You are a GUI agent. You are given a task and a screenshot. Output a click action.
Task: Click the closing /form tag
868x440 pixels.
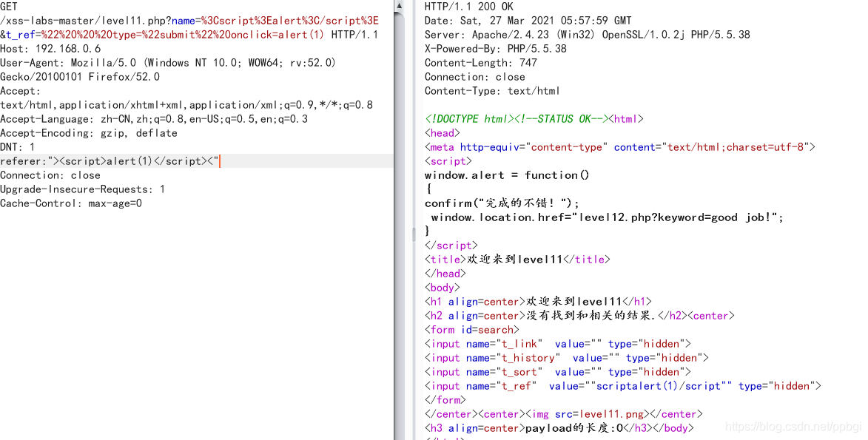click(445, 399)
